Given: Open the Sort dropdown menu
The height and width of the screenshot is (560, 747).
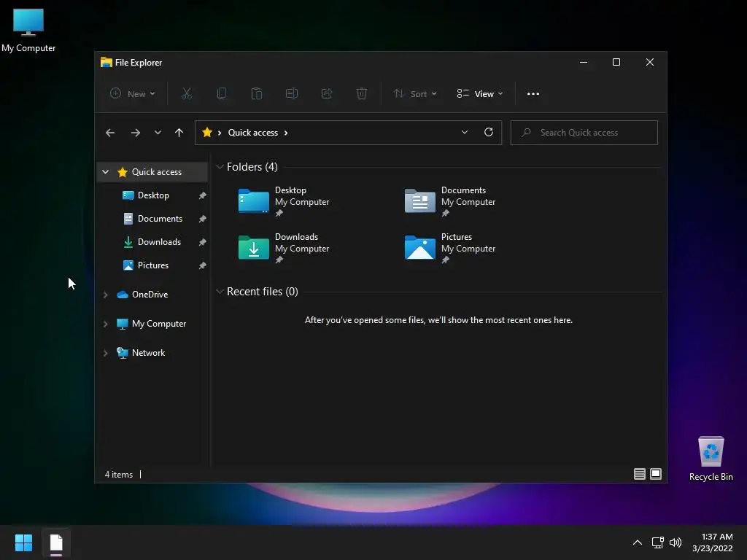Looking at the screenshot, I should (415, 94).
